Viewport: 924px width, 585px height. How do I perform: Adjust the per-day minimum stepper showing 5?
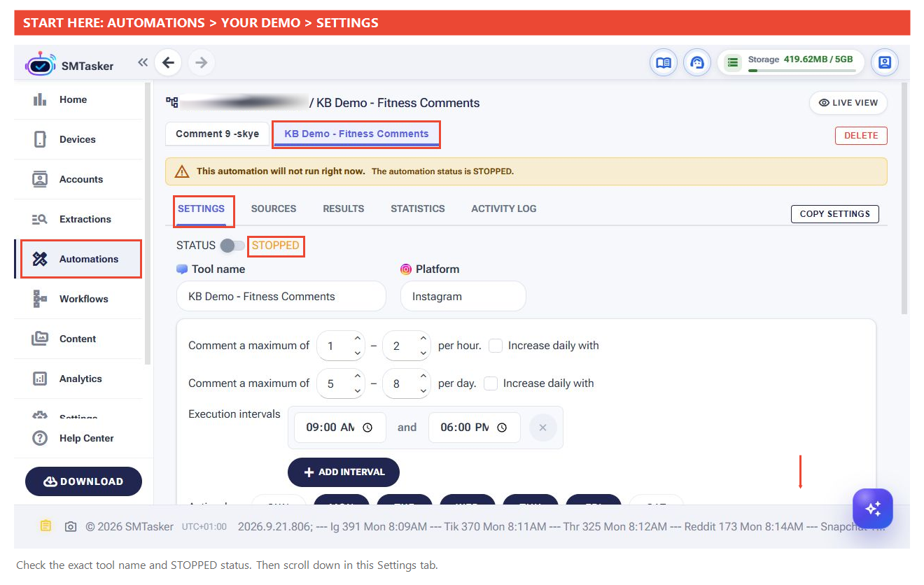point(340,383)
